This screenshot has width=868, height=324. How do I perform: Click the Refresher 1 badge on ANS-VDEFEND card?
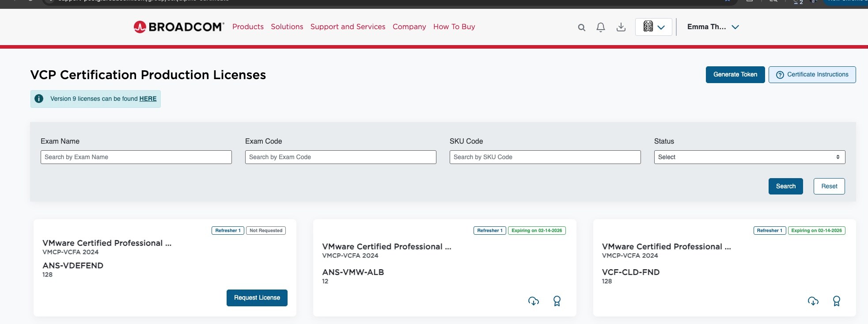pos(228,230)
